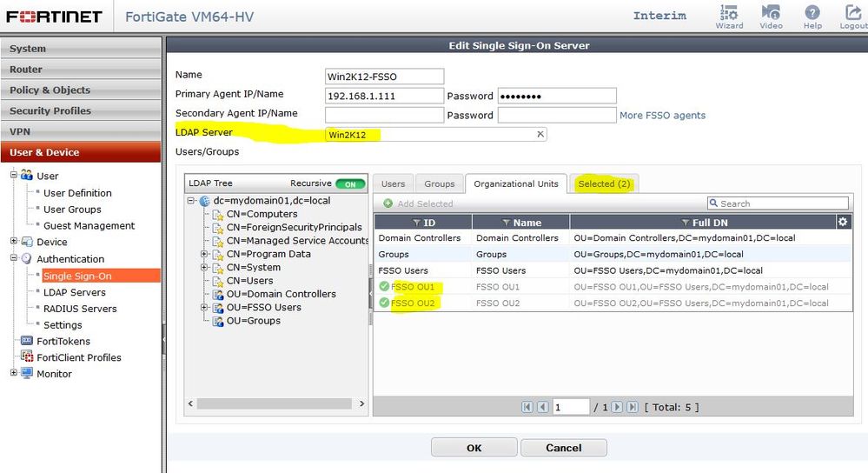Image resolution: width=868 pixels, height=473 pixels.
Task: Expand the Monitor section in sidebar
Action: coord(14,373)
